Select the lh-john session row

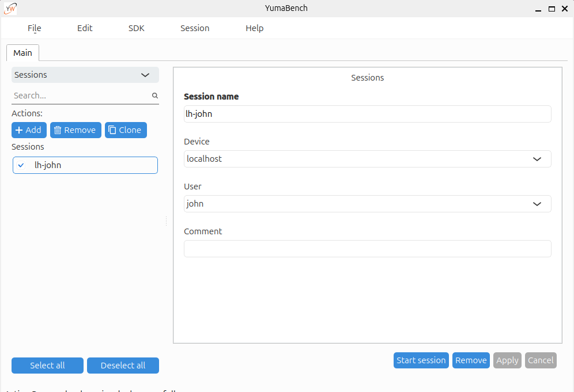point(85,165)
